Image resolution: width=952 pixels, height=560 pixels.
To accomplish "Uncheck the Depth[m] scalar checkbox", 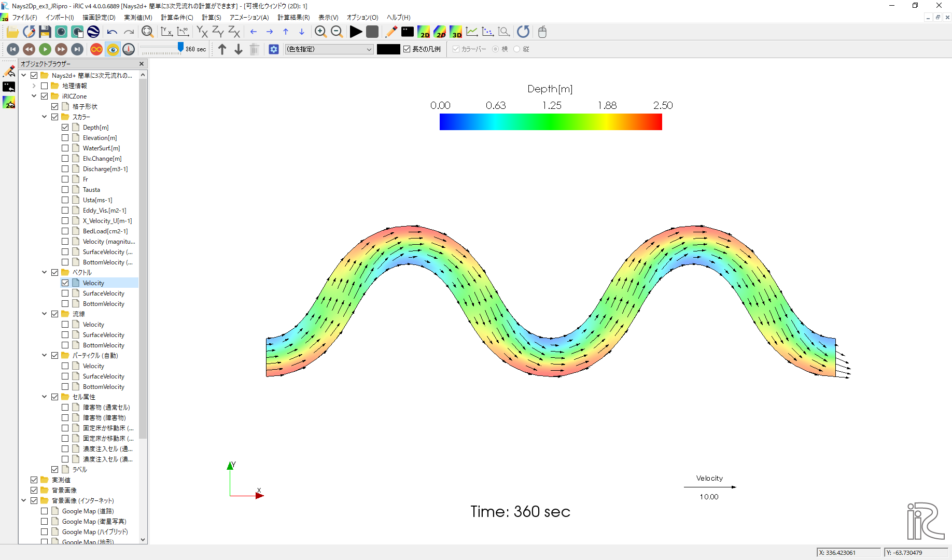I will pyautogui.click(x=65, y=127).
